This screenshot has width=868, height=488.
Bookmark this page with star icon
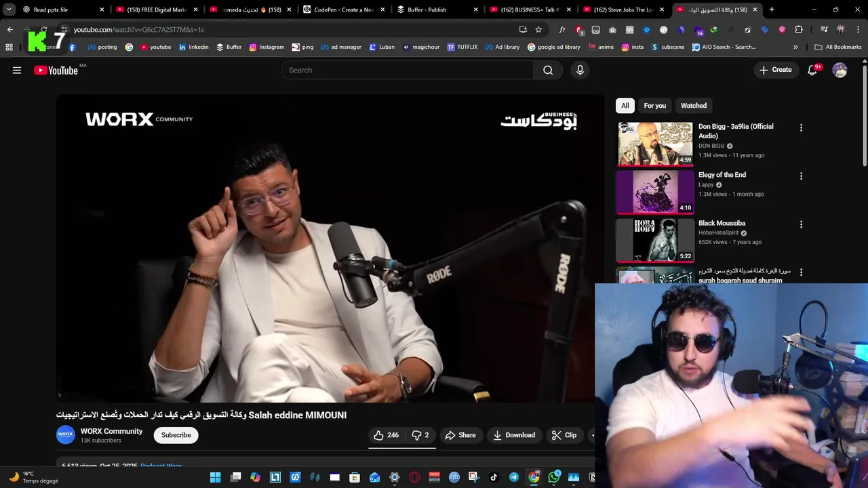pyautogui.click(x=538, y=30)
